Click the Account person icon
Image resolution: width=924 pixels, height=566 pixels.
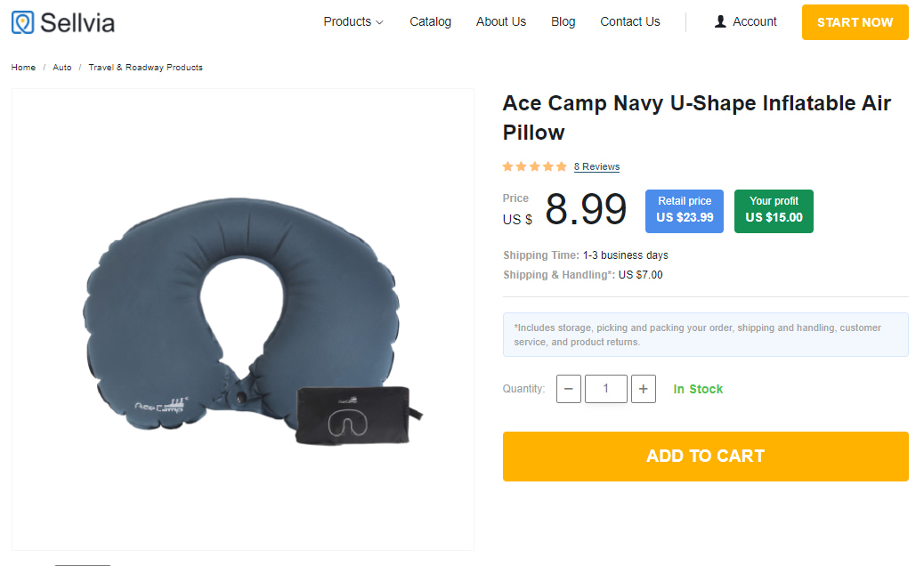pos(720,21)
